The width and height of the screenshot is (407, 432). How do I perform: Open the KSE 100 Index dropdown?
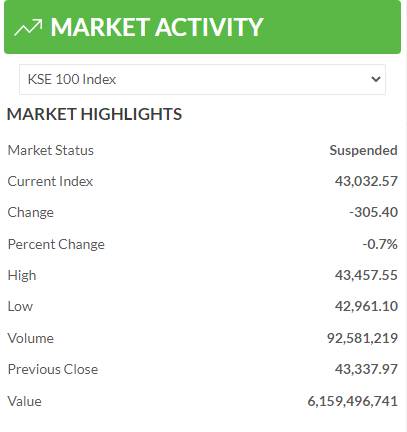click(x=202, y=79)
